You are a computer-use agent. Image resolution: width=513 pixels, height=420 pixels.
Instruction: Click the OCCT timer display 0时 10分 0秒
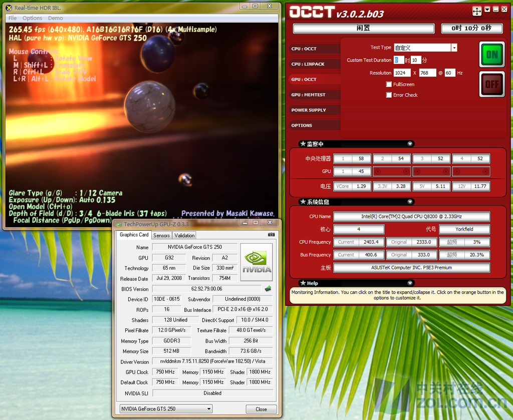coord(471,29)
